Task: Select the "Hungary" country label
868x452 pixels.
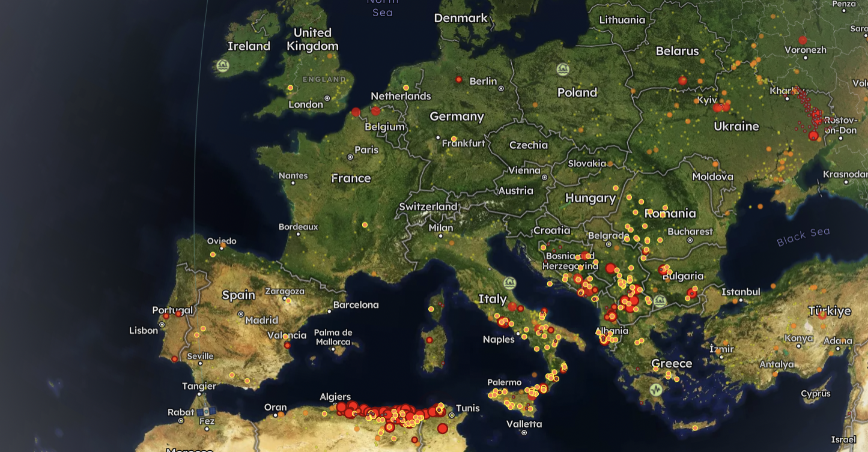Action: point(590,198)
